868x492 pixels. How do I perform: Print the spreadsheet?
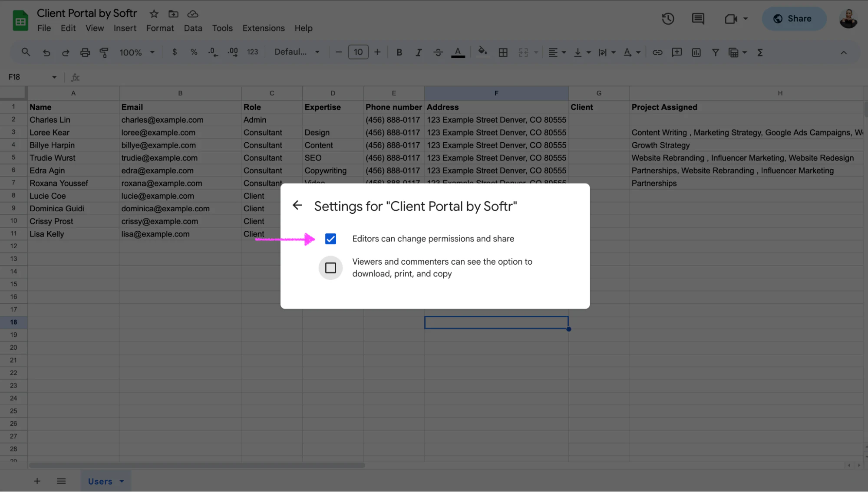(85, 52)
